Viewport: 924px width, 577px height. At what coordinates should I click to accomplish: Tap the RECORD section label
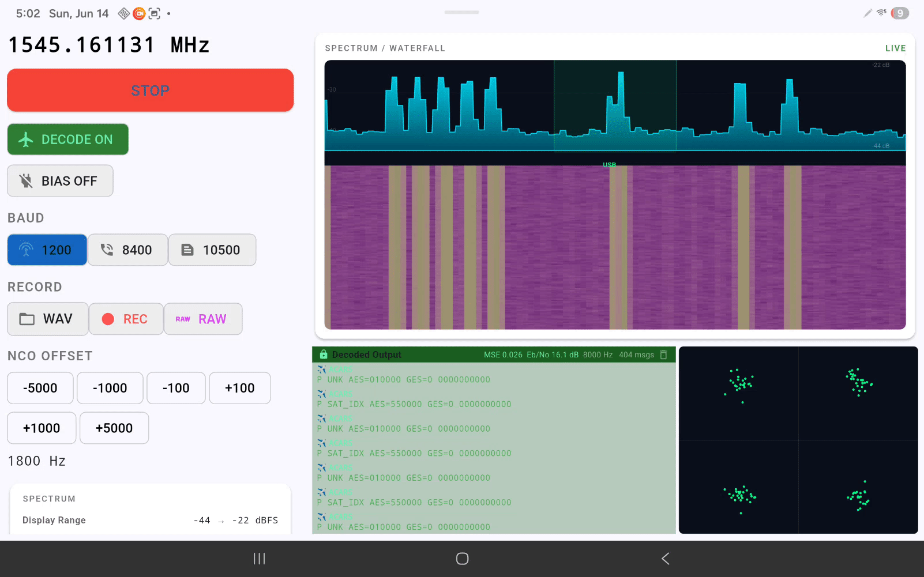click(x=35, y=287)
